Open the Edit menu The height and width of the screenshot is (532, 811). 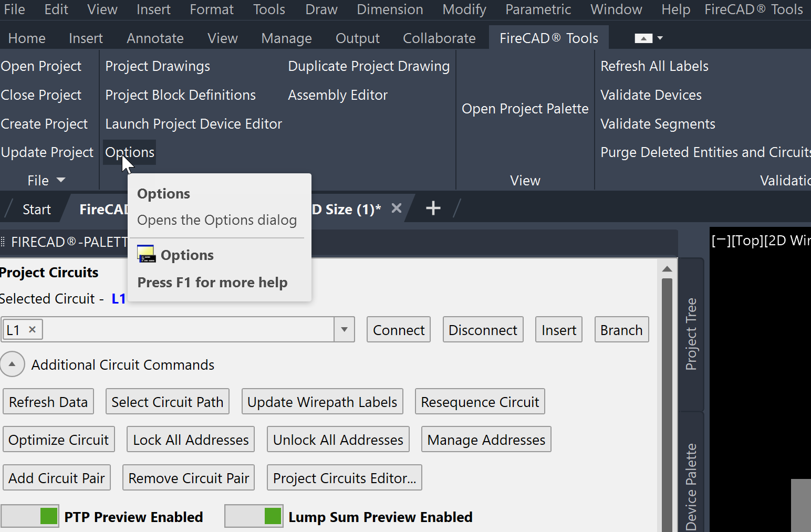[x=56, y=9]
